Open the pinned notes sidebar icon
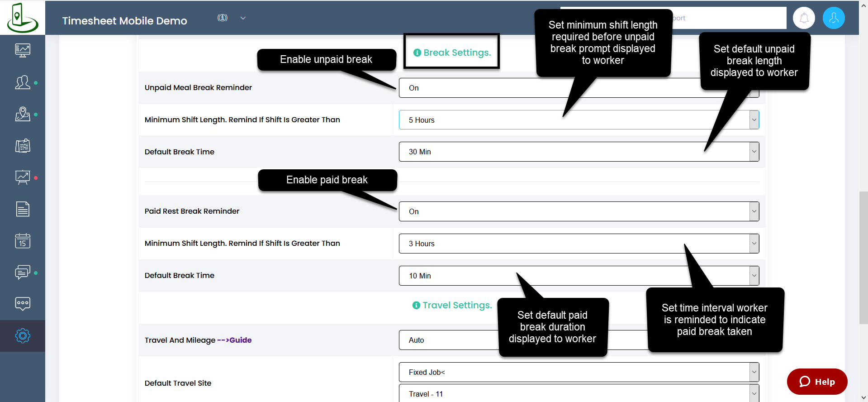The height and width of the screenshot is (402, 868). point(23,146)
